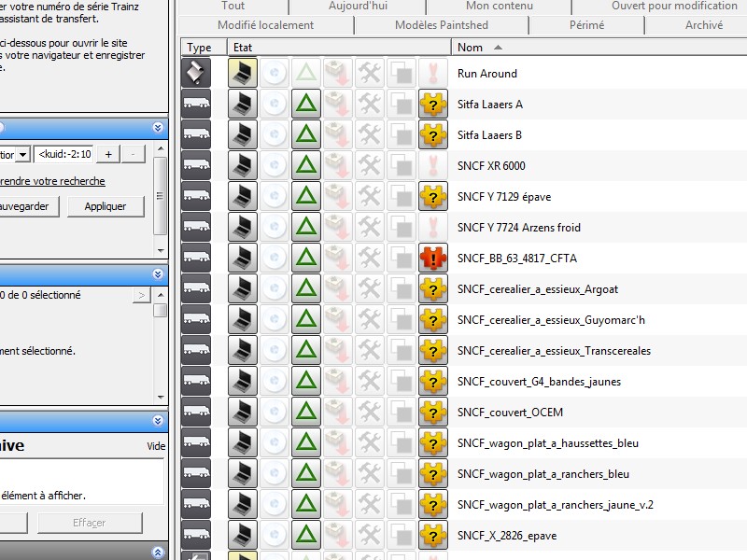The height and width of the screenshot is (560, 747).
Task: Click the green triangle icon for Sitfa Laaers B
Action: point(306,134)
